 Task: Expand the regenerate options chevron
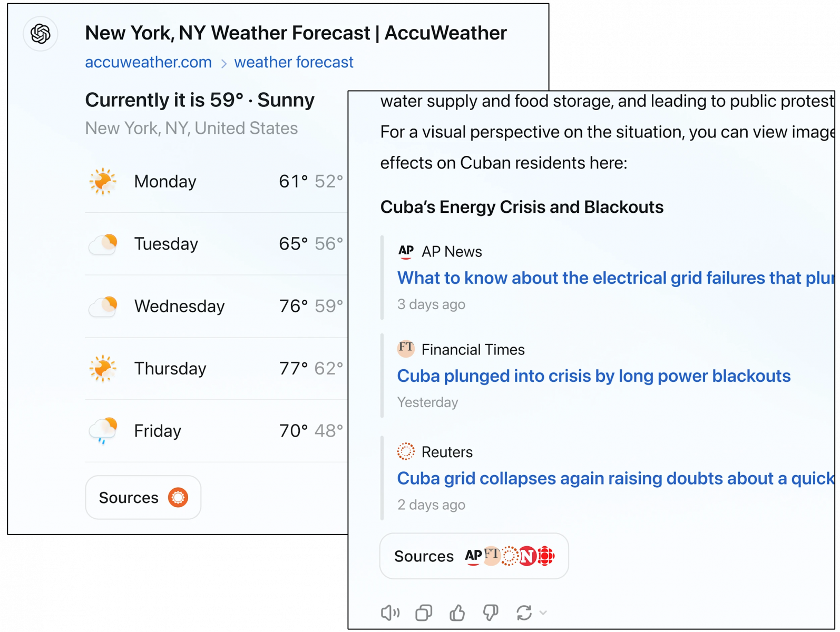pyautogui.click(x=543, y=613)
